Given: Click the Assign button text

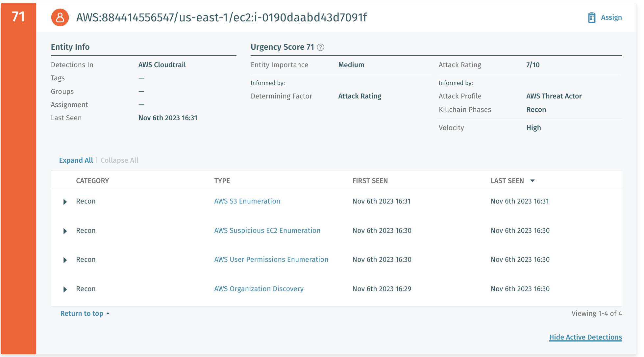Looking at the screenshot, I should coord(611,17).
